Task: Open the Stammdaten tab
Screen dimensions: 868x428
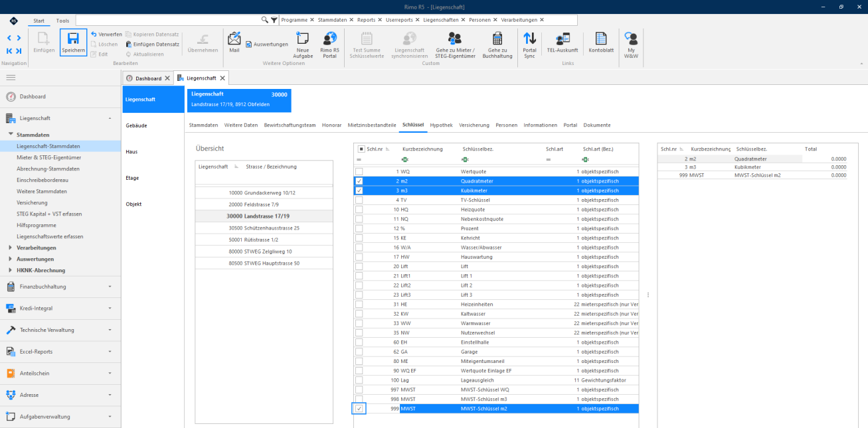Action: 203,125
